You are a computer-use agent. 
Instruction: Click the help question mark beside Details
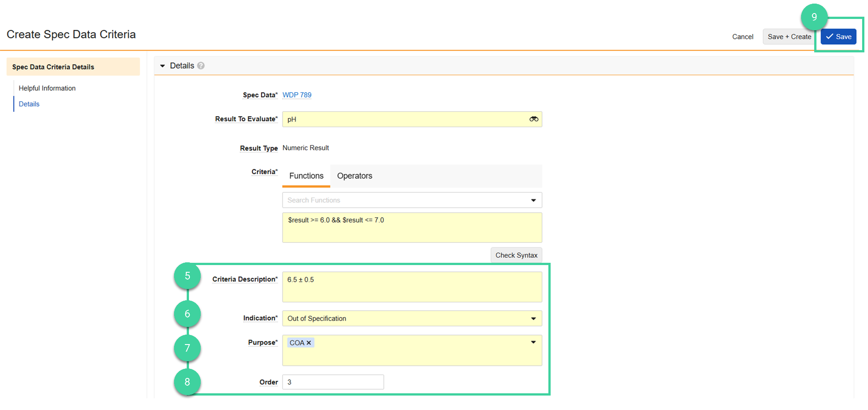click(x=201, y=66)
